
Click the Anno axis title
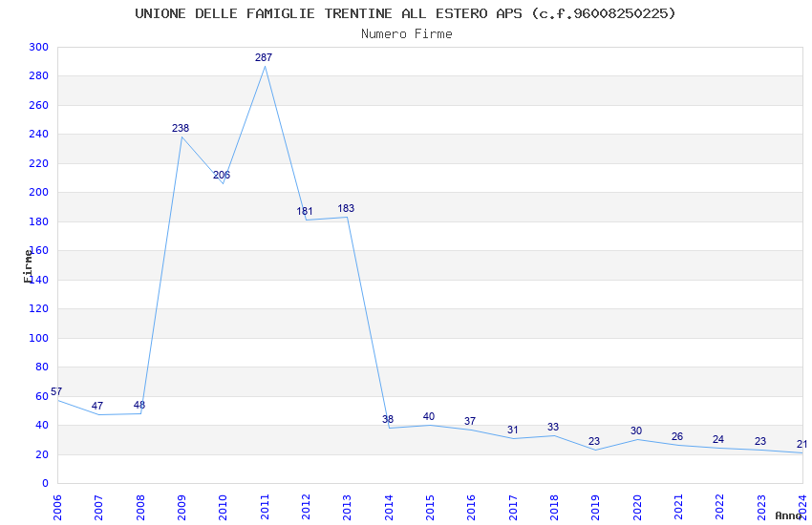(788, 515)
